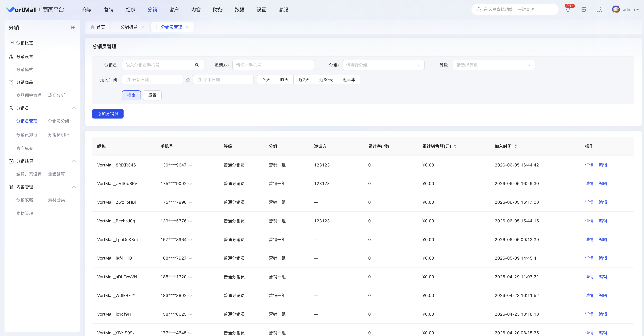Click the 添加分销员 button
The width and height of the screenshot is (644, 336).
[108, 113]
